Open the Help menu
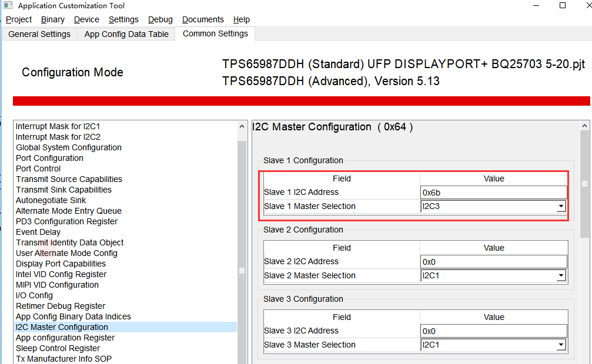This screenshot has width=592, height=364. click(x=241, y=19)
